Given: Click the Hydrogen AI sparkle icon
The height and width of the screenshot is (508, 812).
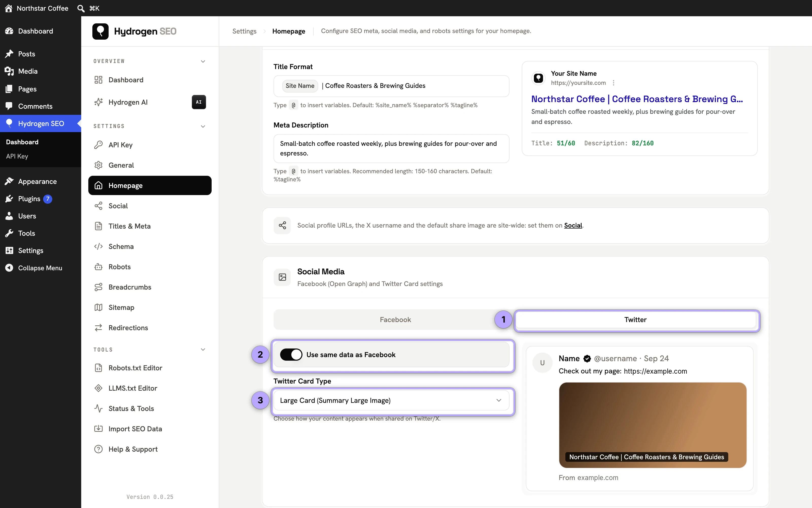Looking at the screenshot, I should (x=98, y=102).
